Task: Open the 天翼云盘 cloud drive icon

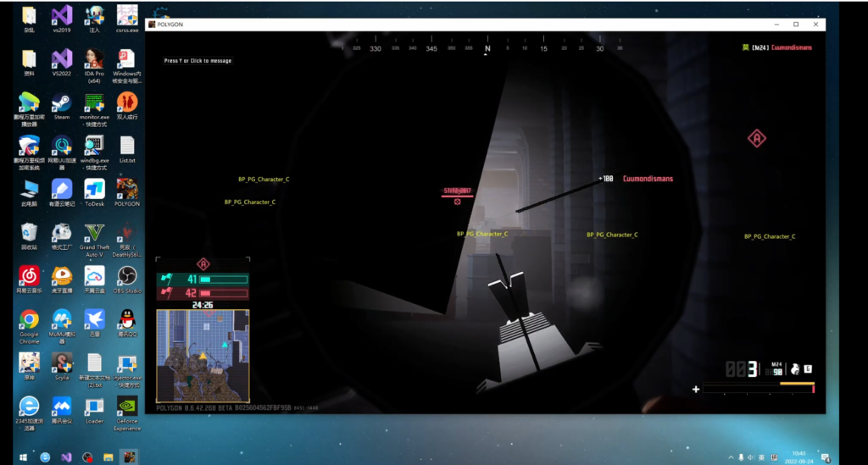Action: (94, 280)
